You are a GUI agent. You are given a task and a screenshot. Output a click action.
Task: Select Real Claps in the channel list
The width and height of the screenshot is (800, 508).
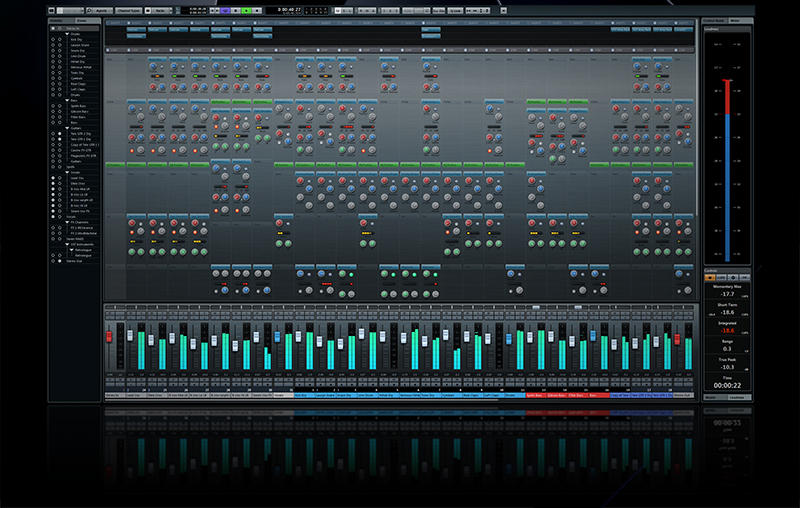[78, 84]
